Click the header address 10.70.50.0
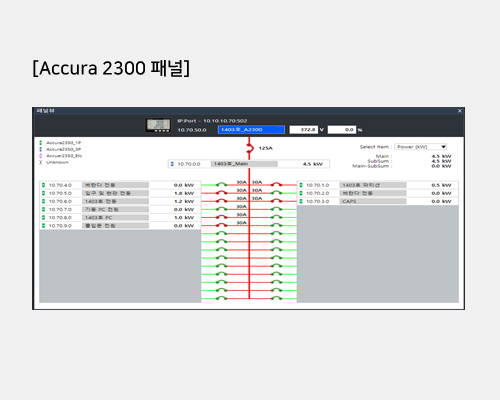 tap(192, 130)
